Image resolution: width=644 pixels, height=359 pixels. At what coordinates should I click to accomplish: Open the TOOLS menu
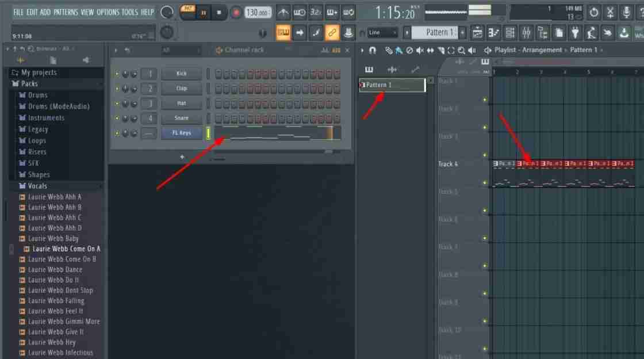(x=130, y=12)
